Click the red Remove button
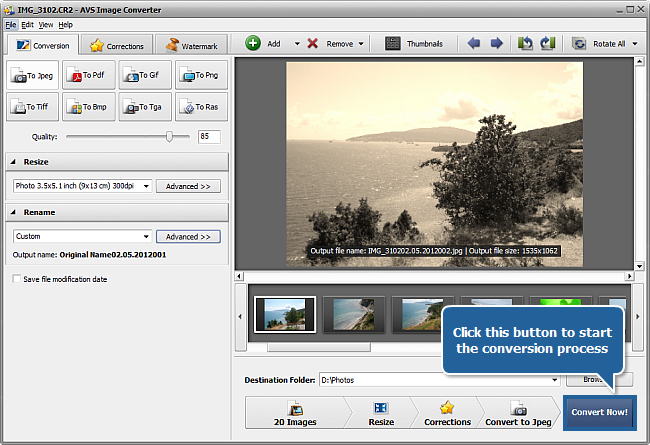The image size is (650, 445). pos(331,44)
